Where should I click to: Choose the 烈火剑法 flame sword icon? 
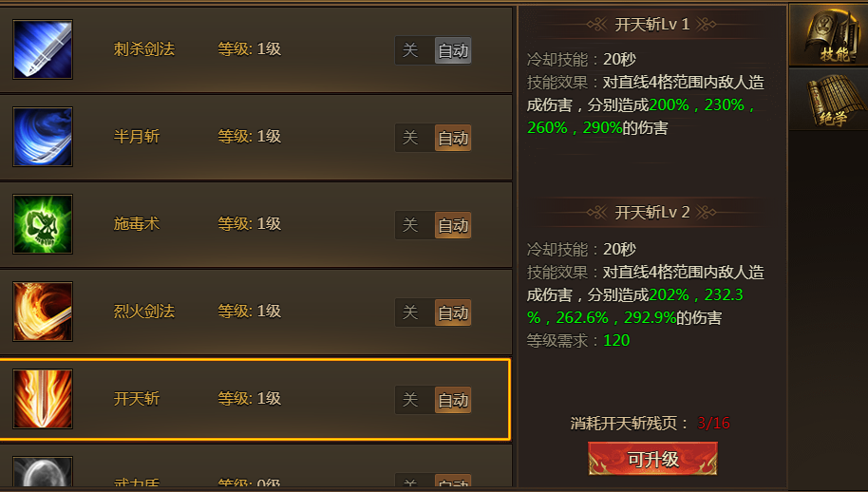click(43, 312)
